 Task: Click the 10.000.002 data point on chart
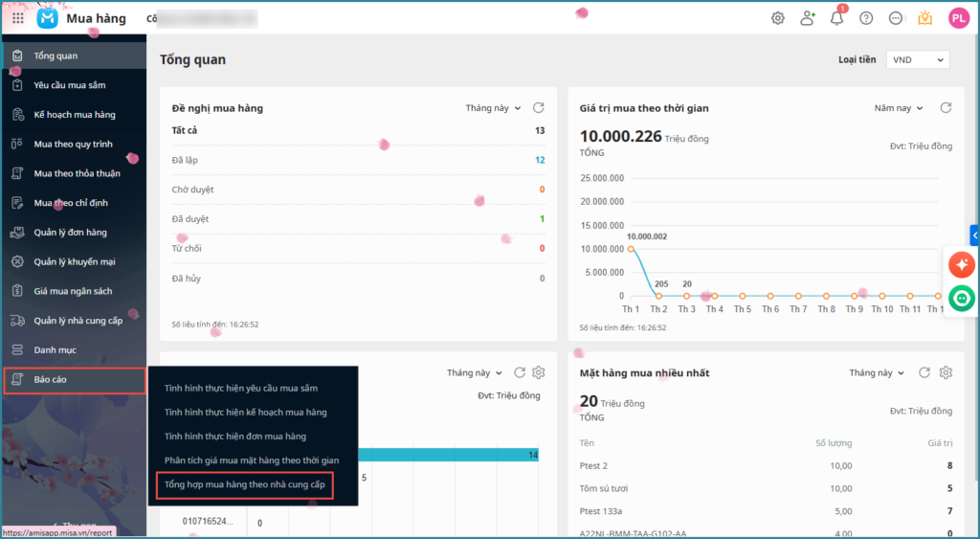pos(632,249)
